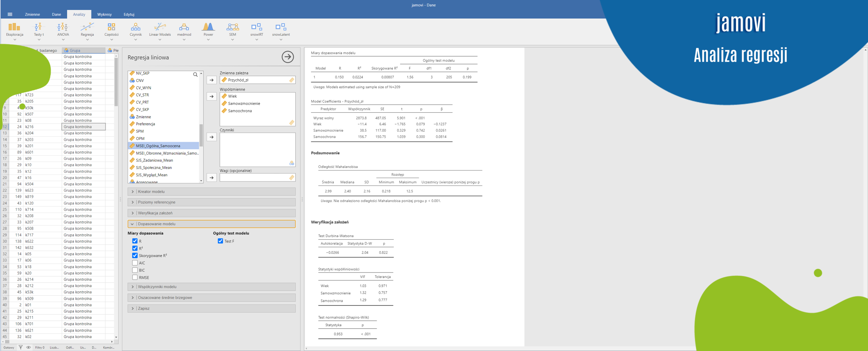Open the Eksploracja analysis menu
The image size is (868, 351).
(15, 30)
